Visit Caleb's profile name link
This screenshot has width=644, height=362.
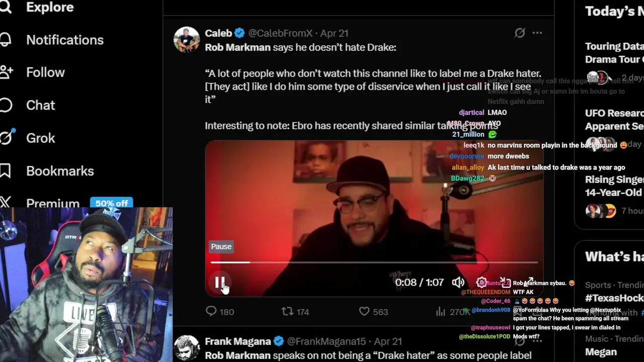pos(218,33)
